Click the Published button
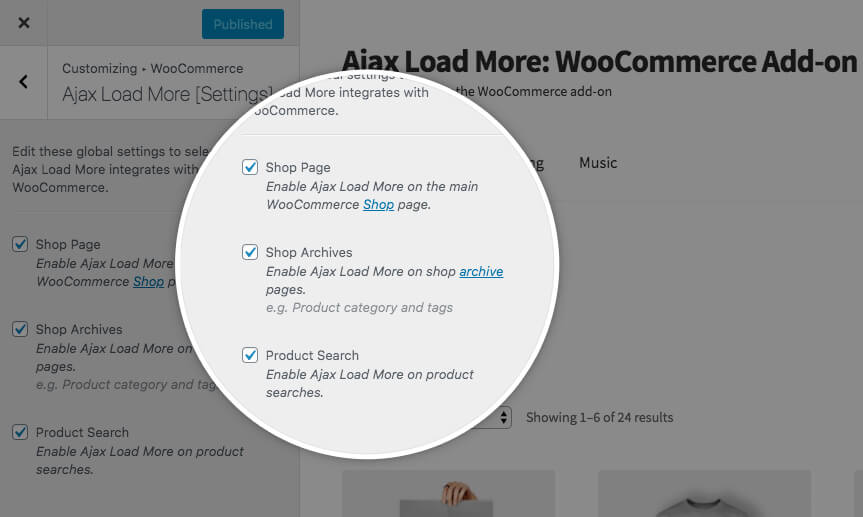 pyautogui.click(x=243, y=24)
